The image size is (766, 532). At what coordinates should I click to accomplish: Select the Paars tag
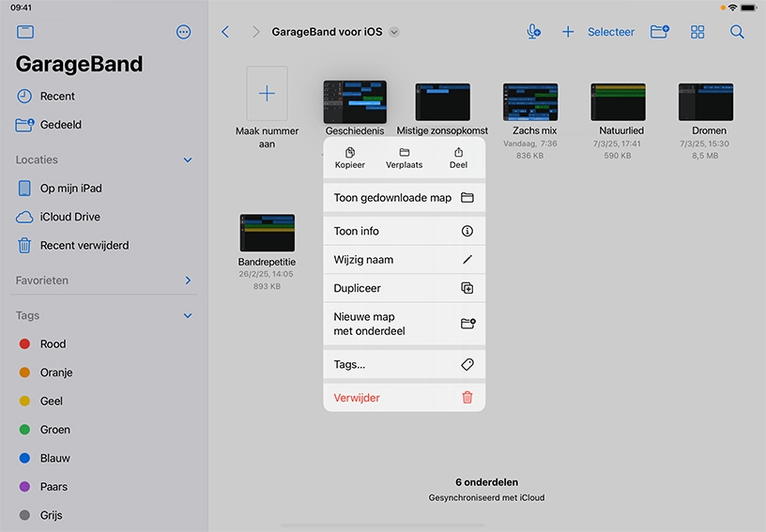tap(103, 487)
